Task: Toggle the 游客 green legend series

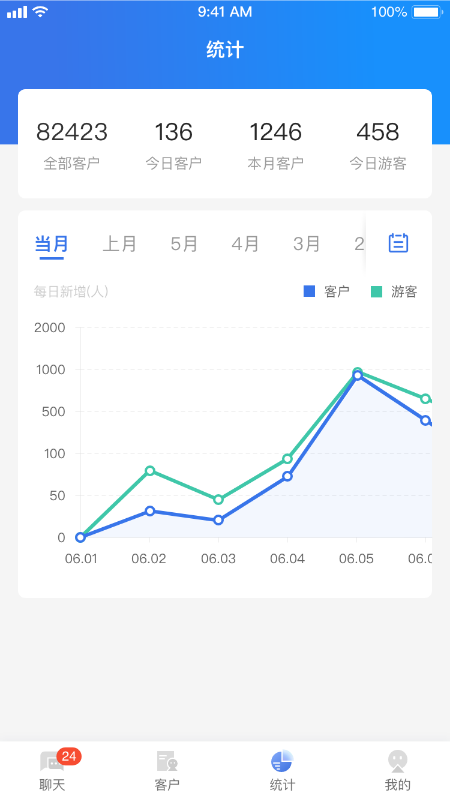Action: [x=394, y=291]
